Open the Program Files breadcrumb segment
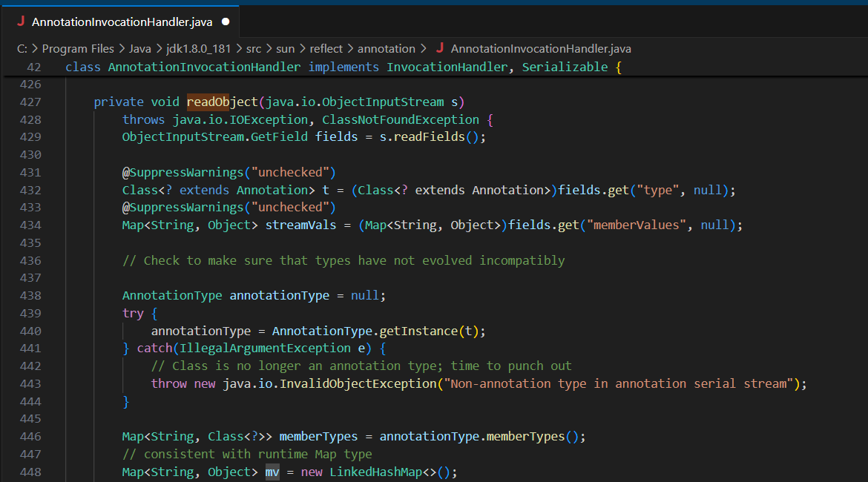 click(x=78, y=49)
